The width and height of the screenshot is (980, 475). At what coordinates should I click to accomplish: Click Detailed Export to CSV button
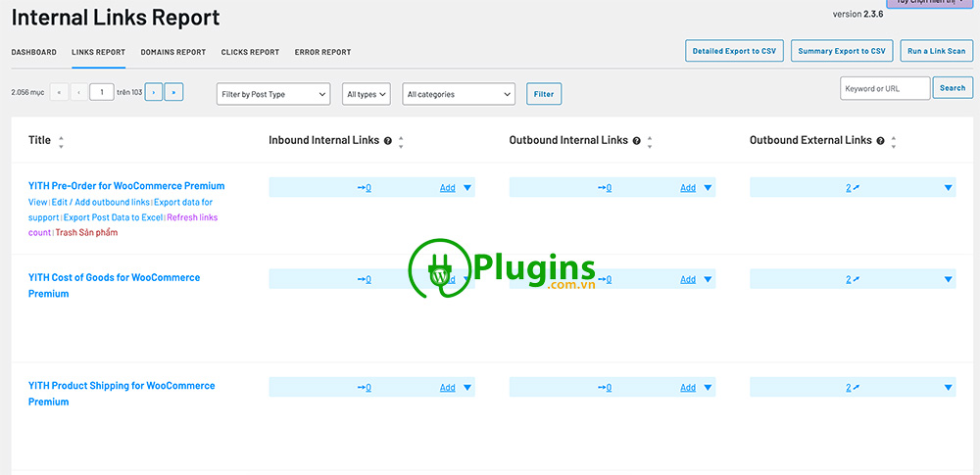[734, 51]
